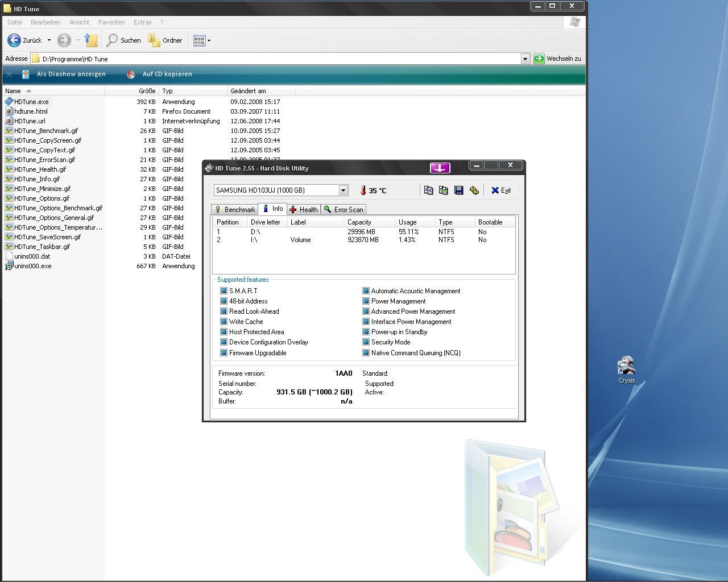Viewport: 728px width, 582px height.
Task: Click the Exit button in HD Tune
Action: (501, 190)
